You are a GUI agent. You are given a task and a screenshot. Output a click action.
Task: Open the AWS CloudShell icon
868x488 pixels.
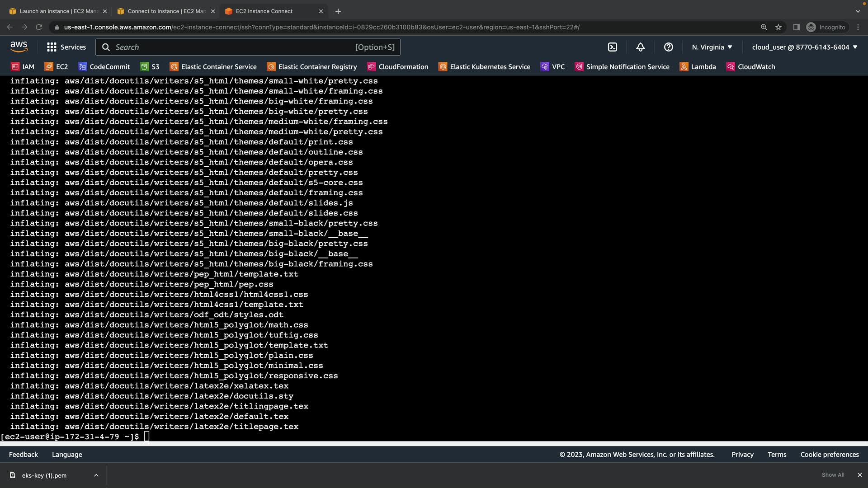pos(612,47)
